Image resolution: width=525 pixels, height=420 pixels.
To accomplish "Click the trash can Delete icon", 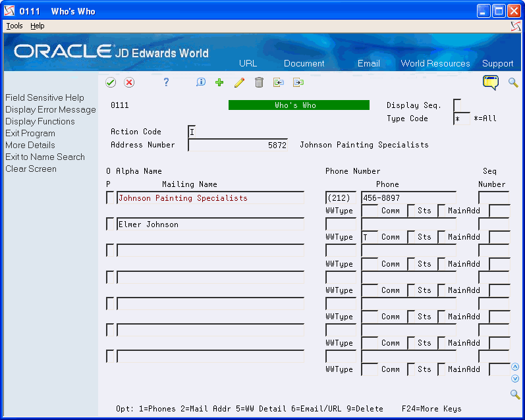I will 259,82.
